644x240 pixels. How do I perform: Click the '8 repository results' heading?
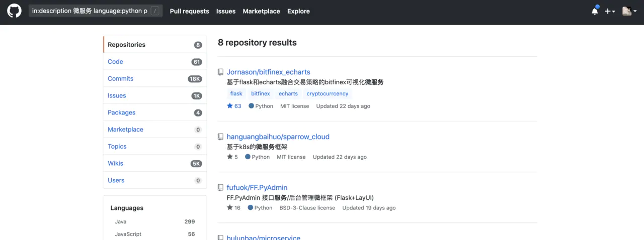tap(257, 43)
